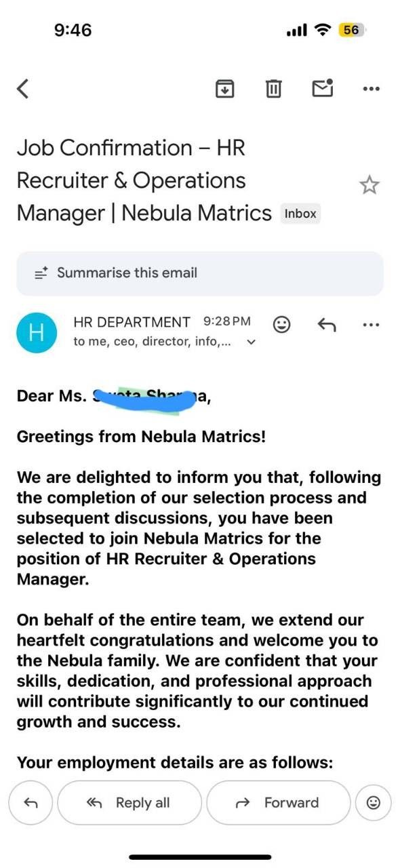
Task: Open sender avatar with letter H
Action: (37, 332)
